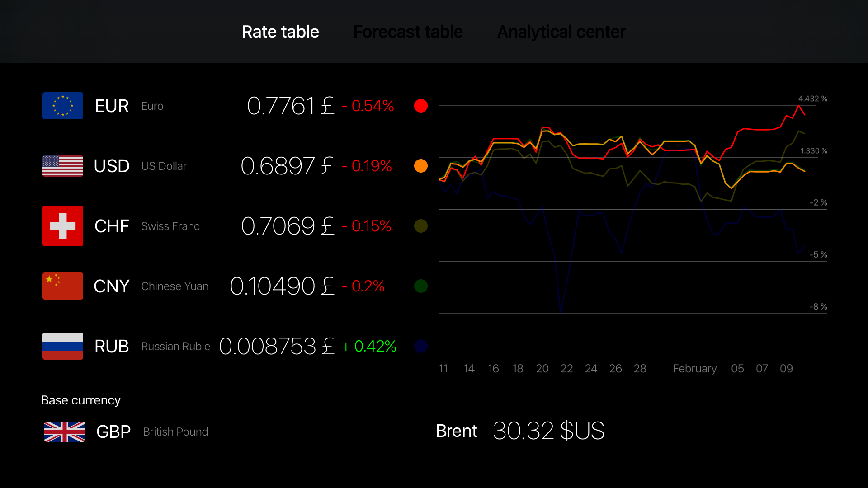868x488 pixels.
Task: Select the USD currency code
Action: click(x=112, y=166)
